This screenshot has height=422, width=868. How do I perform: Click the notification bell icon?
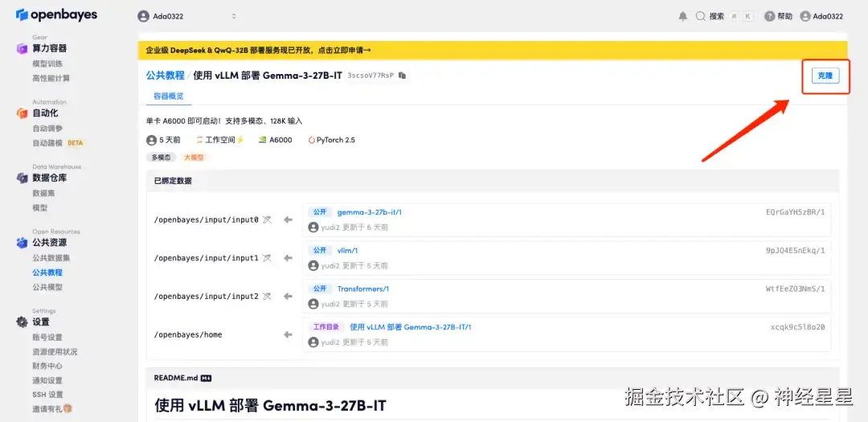tap(682, 17)
